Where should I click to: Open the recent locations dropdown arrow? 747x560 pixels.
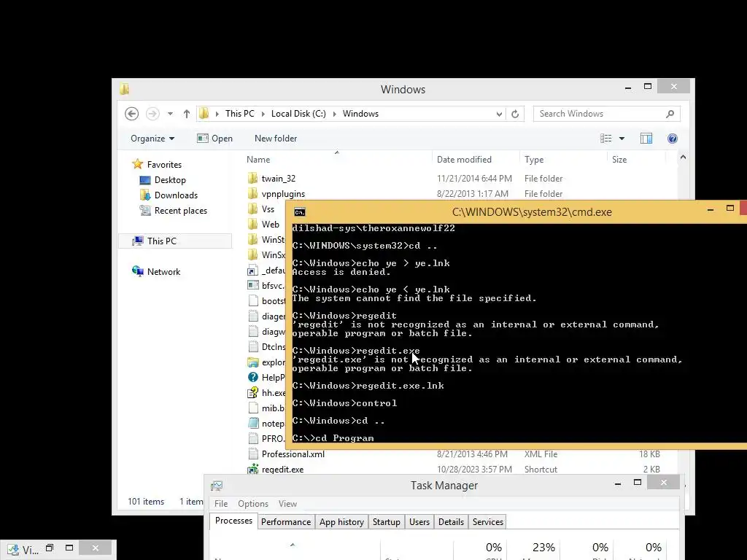[x=170, y=114]
